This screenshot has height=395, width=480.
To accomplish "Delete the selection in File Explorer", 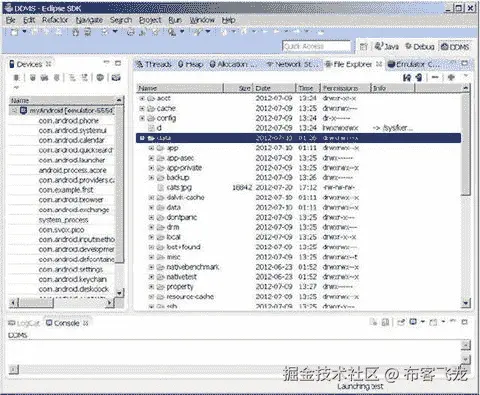I will coord(435,77).
